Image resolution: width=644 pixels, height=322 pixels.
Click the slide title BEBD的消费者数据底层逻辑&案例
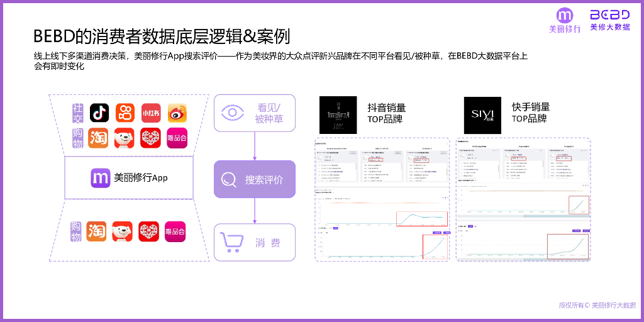(162, 36)
